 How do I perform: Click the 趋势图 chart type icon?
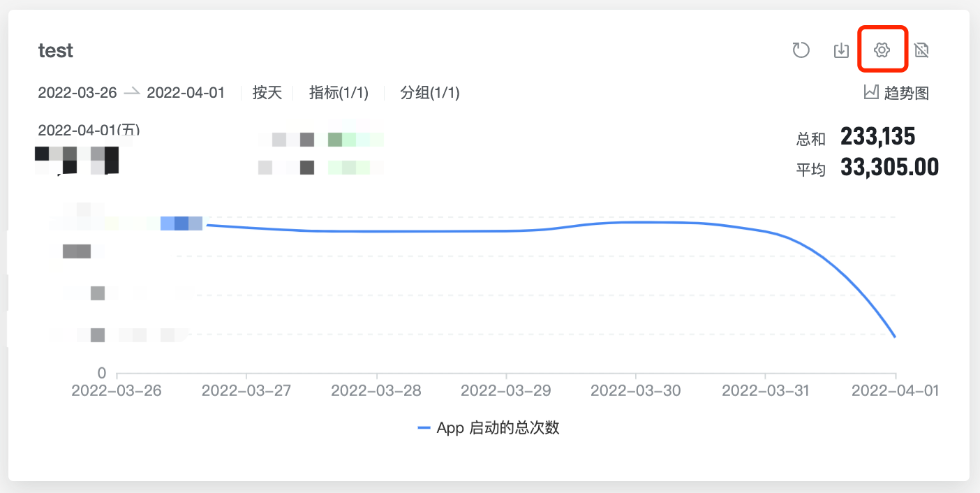(x=870, y=91)
